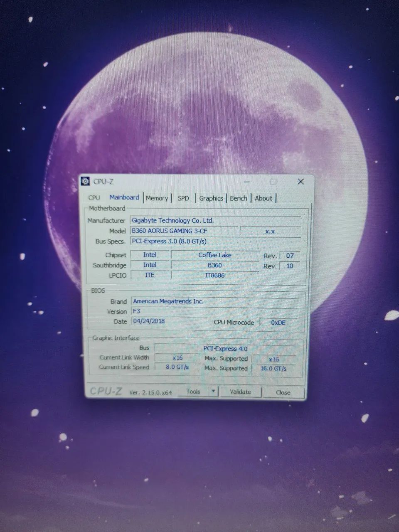Close CPU-Z window with X

[301, 182]
